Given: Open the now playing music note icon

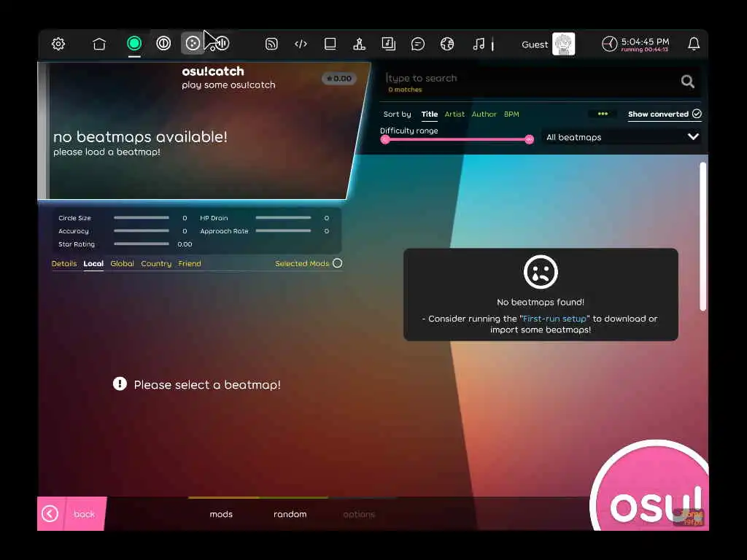Looking at the screenshot, I should (x=479, y=44).
